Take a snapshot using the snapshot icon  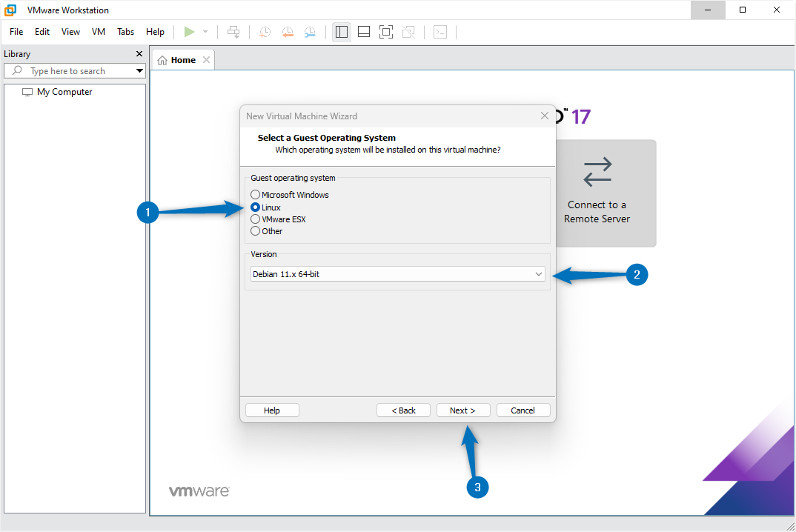[265, 32]
